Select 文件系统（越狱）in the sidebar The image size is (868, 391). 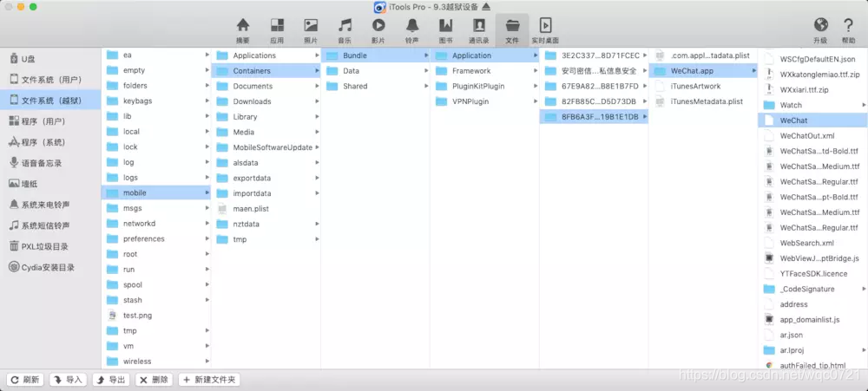51,101
